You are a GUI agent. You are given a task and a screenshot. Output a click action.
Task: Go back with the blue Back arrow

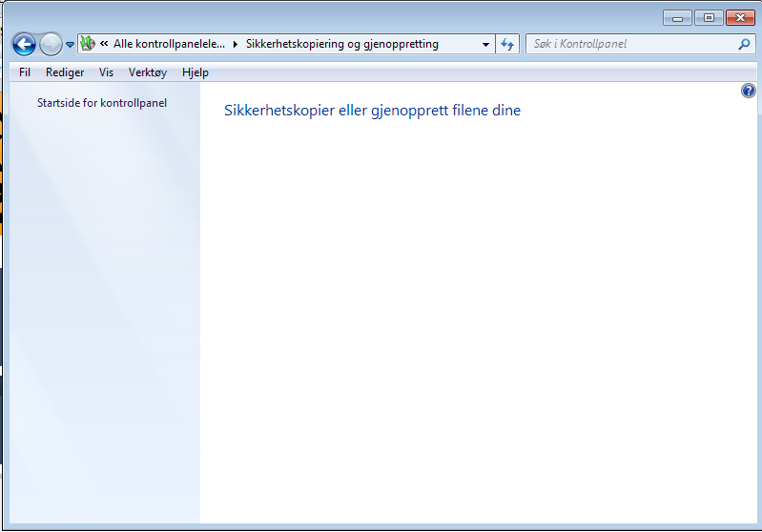24,45
